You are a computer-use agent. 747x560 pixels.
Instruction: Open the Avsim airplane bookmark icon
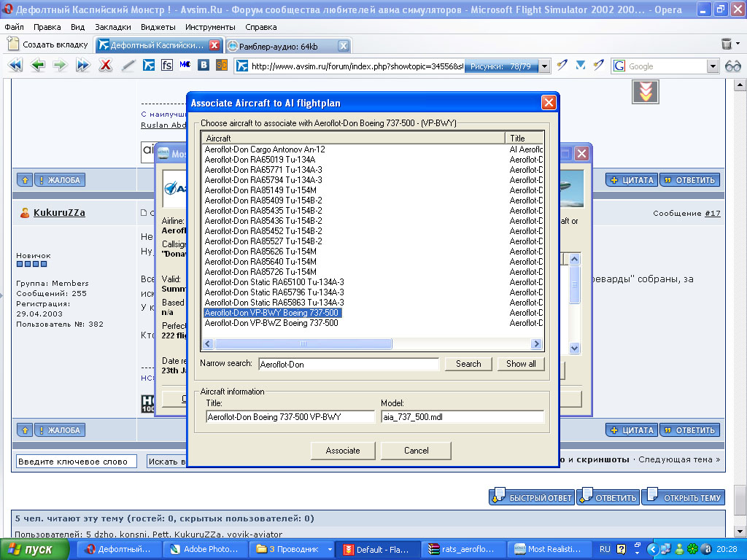(149, 65)
